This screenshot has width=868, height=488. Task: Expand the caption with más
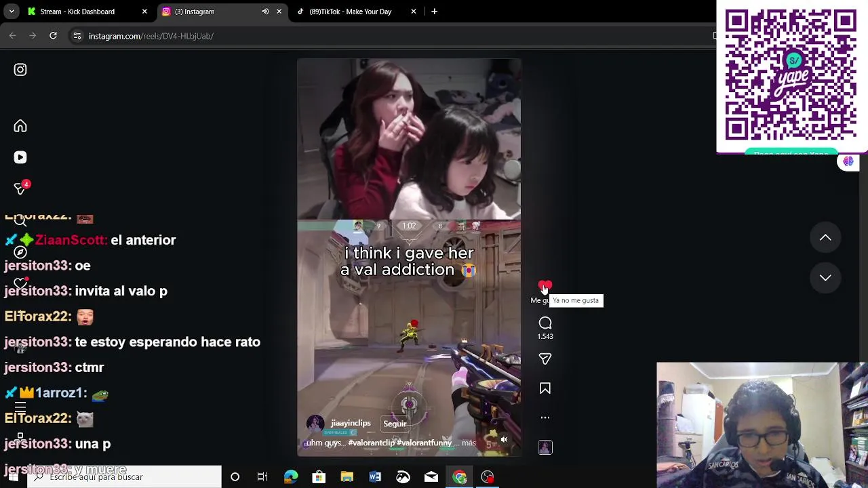point(469,443)
